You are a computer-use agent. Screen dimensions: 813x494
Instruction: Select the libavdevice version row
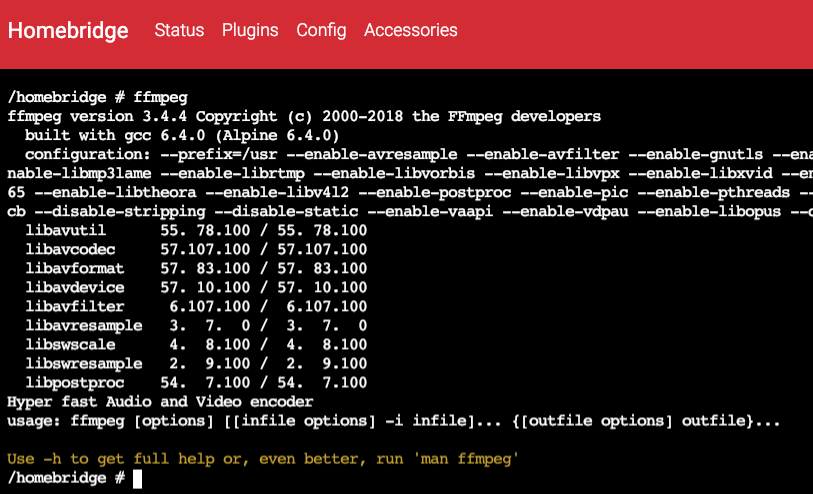pyautogui.click(x=197, y=287)
